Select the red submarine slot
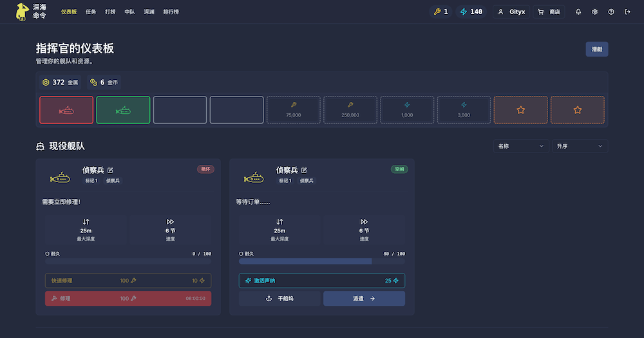Viewport: 644px width, 338px height. (x=66, y=110)
